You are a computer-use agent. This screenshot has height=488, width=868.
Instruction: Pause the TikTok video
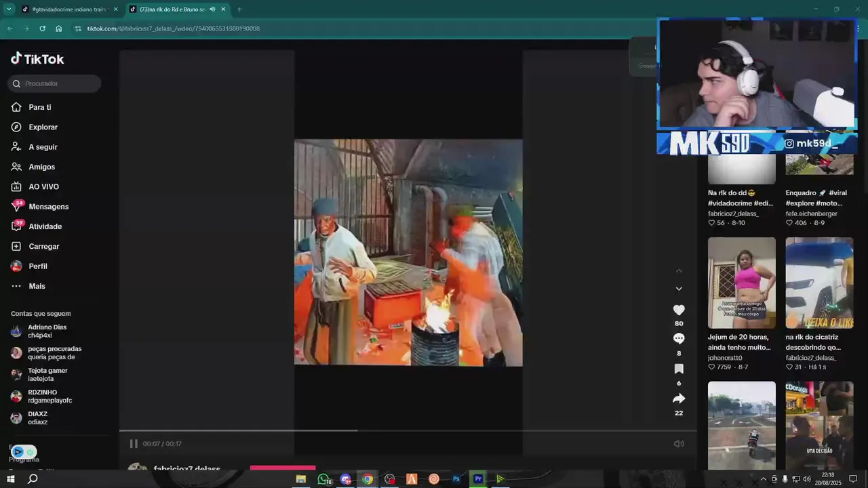click(x=134, y=443)
